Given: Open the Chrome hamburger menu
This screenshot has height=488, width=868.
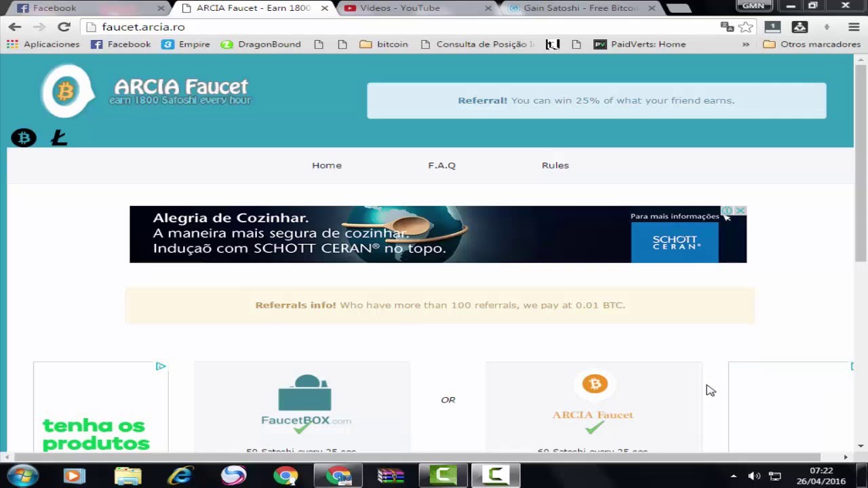Looking at the screenshot, I should pyautogui.click(x=854, y=27).
